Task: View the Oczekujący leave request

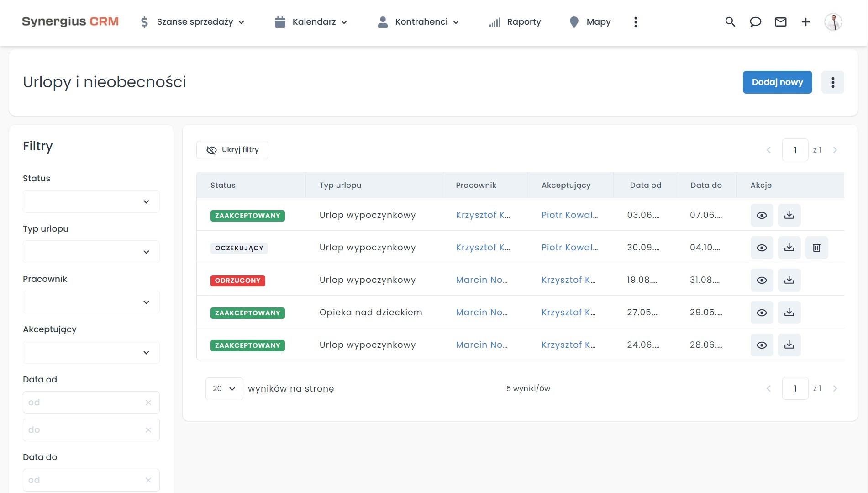Action: click(762, 248)
